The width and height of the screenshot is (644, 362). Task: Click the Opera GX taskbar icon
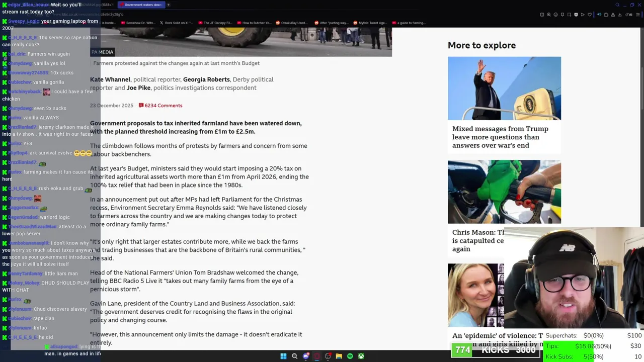click(x=317, y=356)
